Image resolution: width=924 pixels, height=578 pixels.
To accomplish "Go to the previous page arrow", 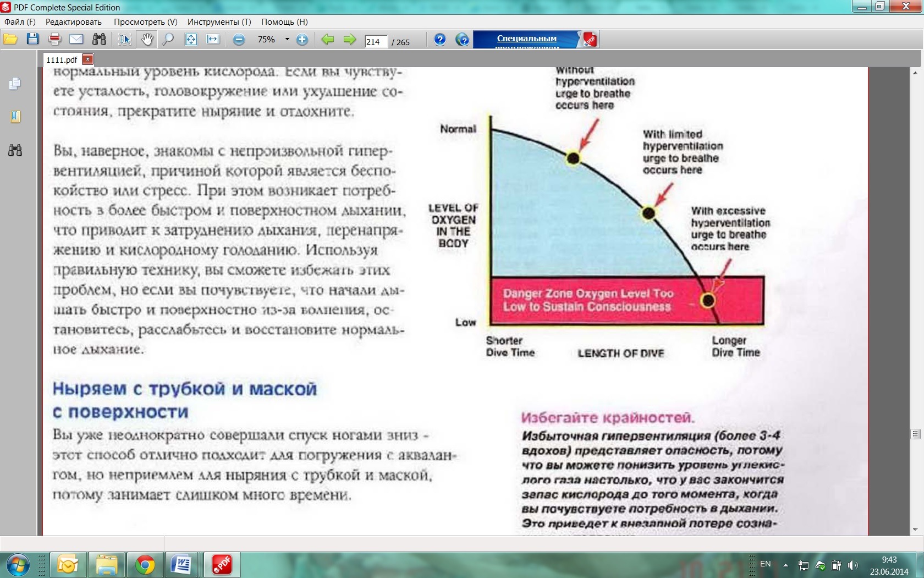I will pyautogui.click(x=328, y=40).
